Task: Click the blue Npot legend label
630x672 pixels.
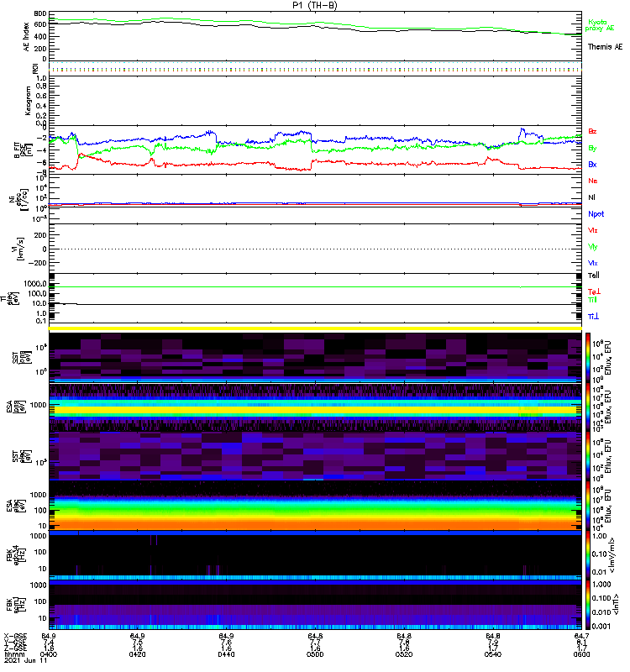Action: point(596,214)
